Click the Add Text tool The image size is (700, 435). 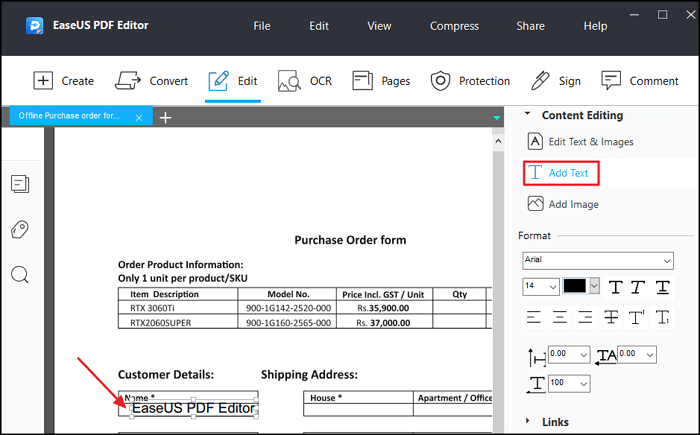point(560,173)
